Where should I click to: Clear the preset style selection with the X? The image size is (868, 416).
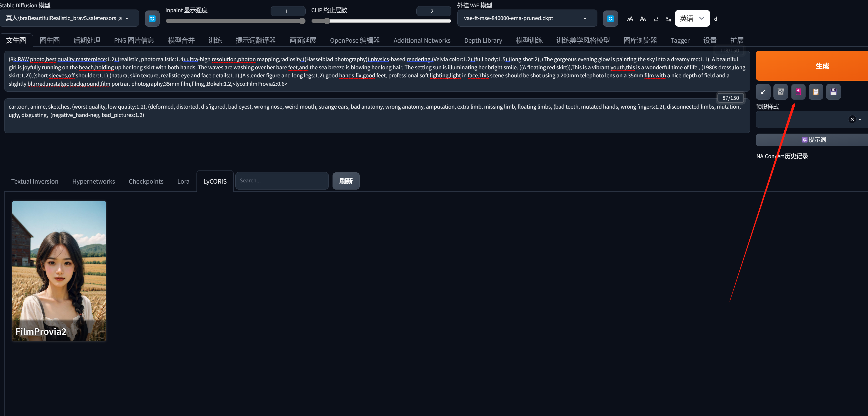(852, 119)
